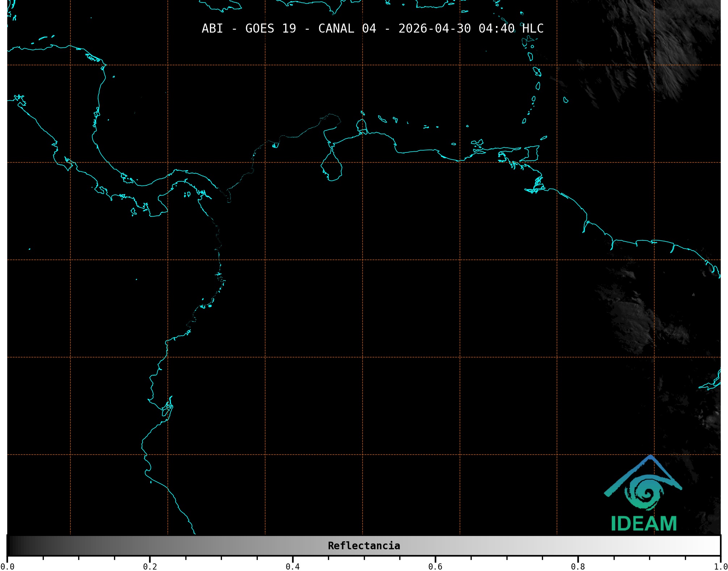The image size is (728, 571).
Task: Click the 'ABI' text at the title start
Action: point(212,29)
